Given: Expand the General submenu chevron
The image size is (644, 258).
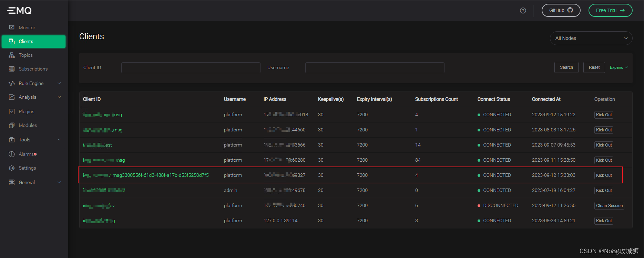Looking at the screenshot, I should (59, 182).
